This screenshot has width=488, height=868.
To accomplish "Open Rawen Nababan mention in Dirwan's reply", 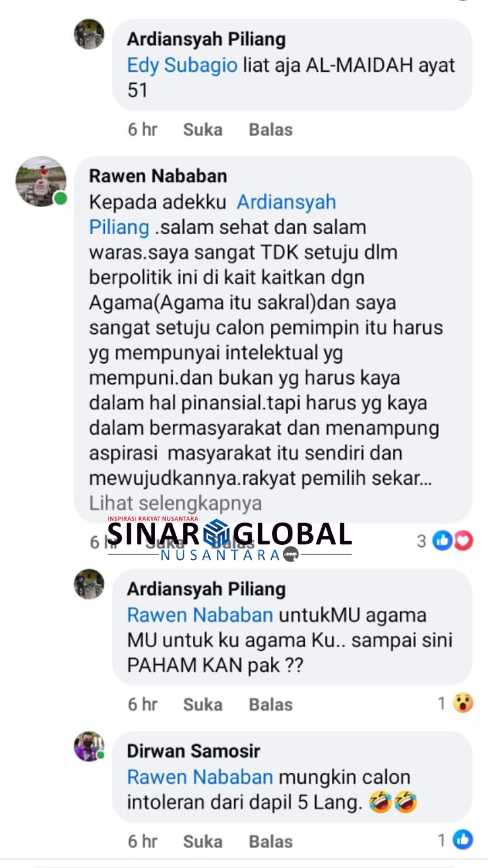I will 200,777.
